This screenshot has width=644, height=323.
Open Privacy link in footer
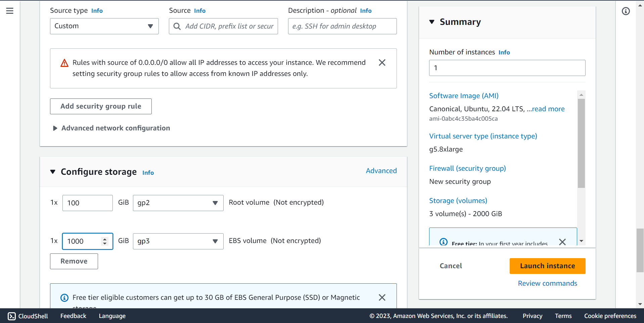pos(532,316)
